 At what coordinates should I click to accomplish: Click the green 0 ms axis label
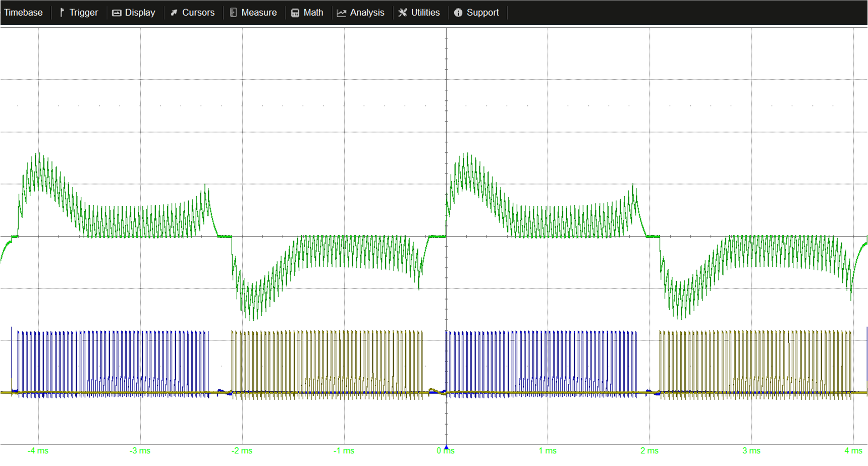(x=446, y=451)
